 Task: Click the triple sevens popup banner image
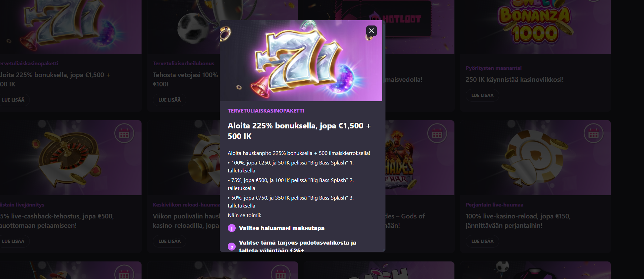(301, 61)
